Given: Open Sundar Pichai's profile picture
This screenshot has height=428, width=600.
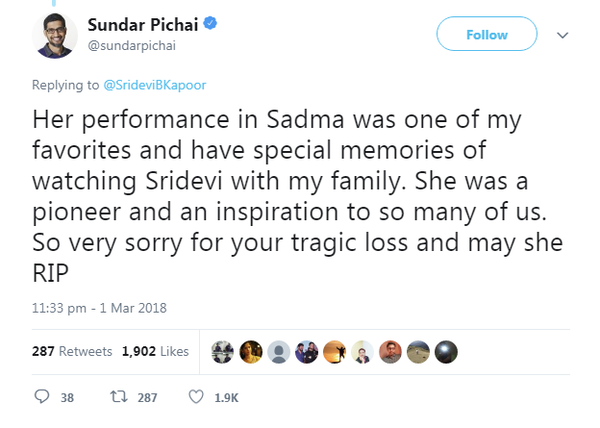Looking at the screenshot, I should pos(55,36).
